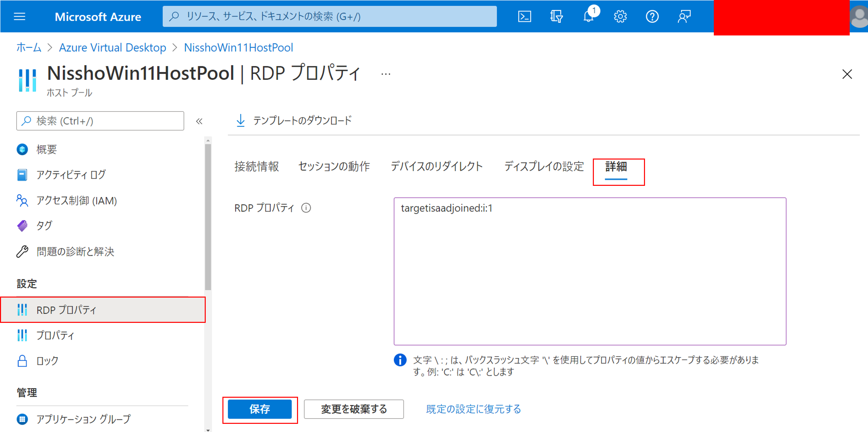Open Cloud Shell from the top bar
Image resolution: width=868 pixels, height=432 pixels.
coord(524,17)
